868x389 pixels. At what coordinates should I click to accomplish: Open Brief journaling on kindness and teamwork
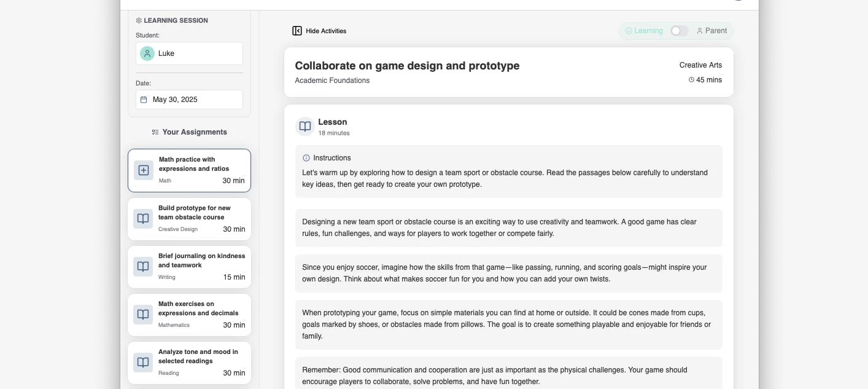(x=201, y=261)
